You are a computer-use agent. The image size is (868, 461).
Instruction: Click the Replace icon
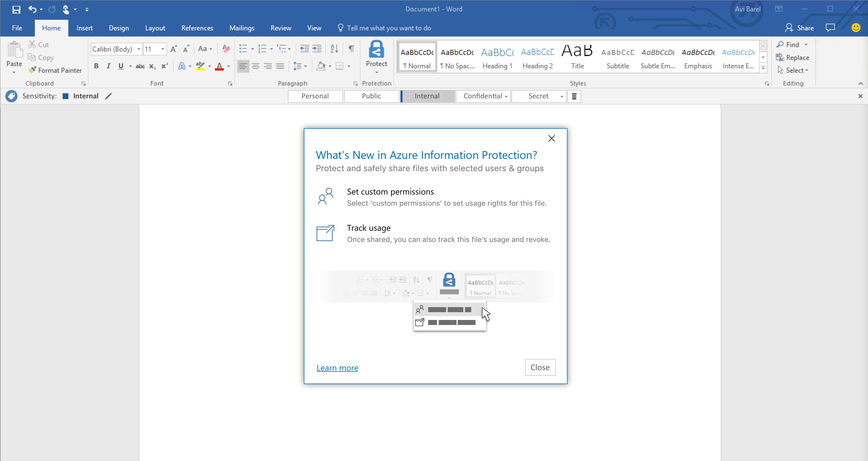pos(780,57)
